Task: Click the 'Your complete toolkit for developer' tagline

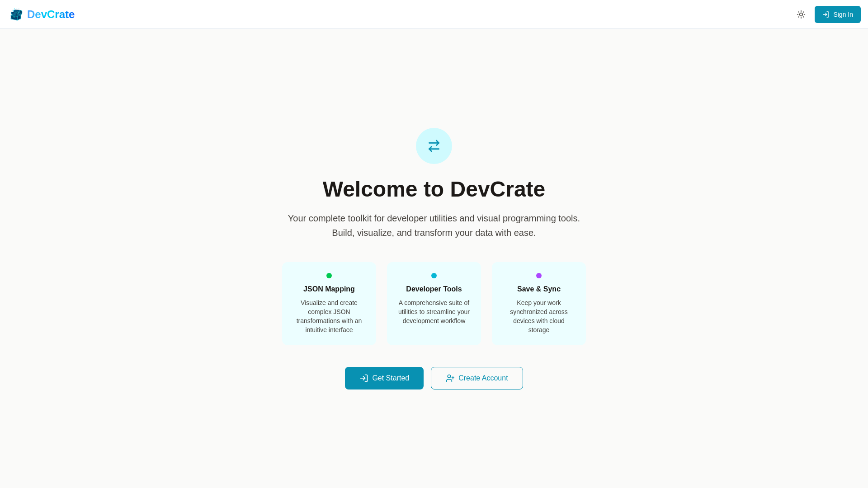Action: point(434,218)
